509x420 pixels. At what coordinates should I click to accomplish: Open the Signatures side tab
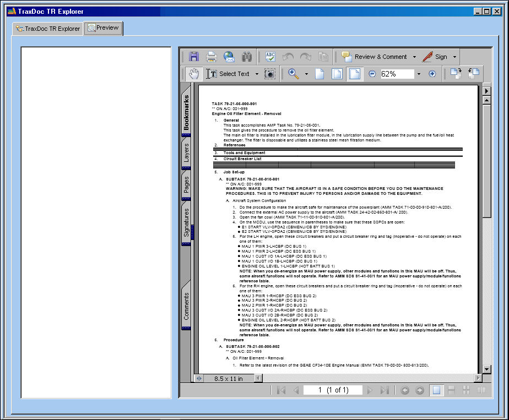click(186, 222)
